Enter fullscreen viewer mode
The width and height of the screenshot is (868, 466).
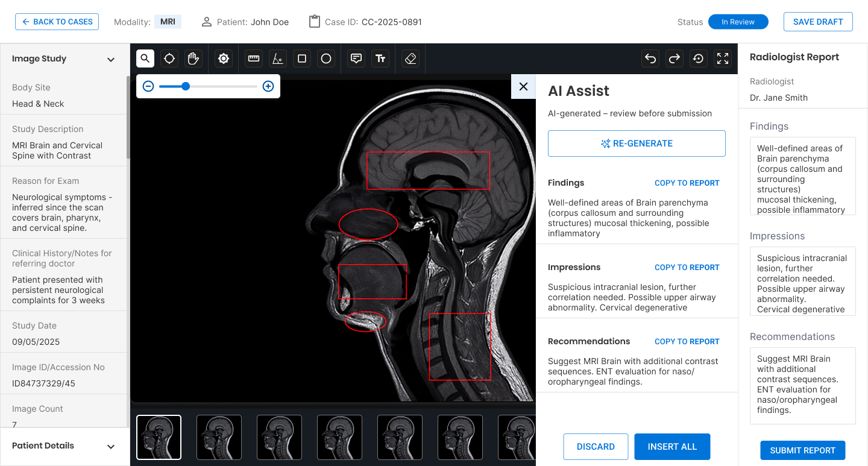[x=723, y=58]
